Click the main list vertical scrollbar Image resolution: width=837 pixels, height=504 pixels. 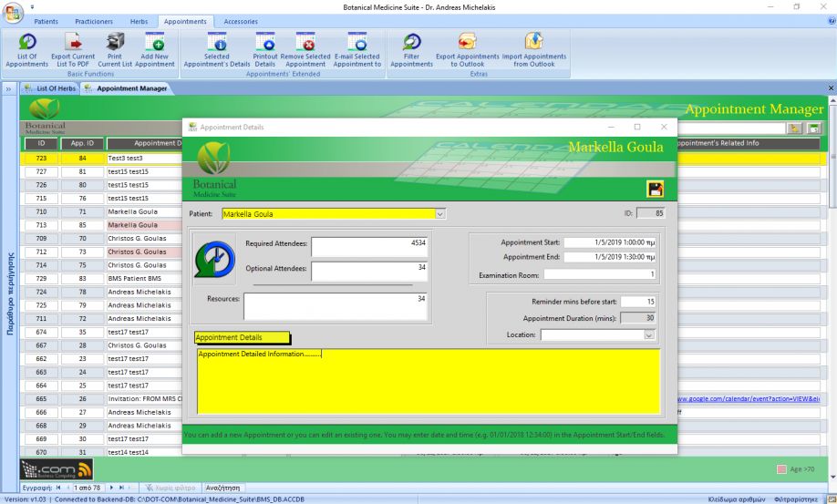tap(832, 288)
